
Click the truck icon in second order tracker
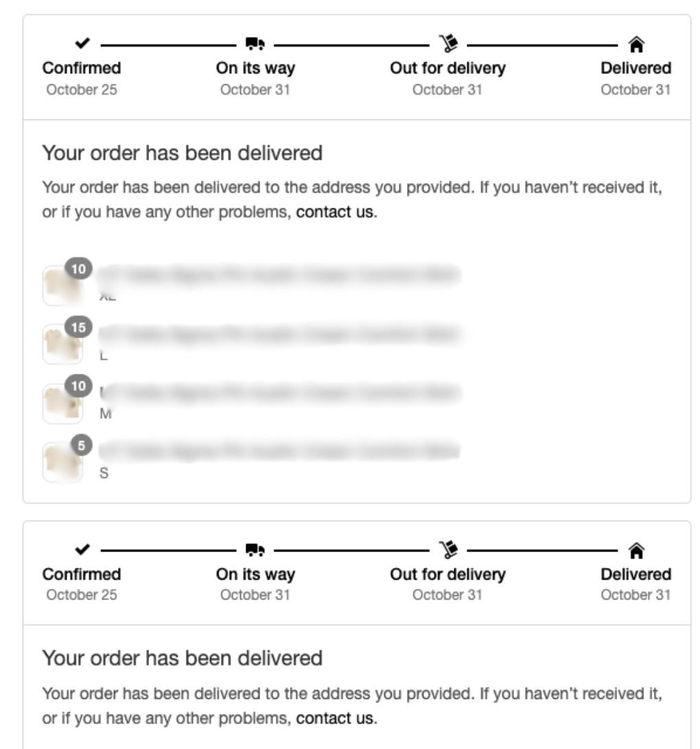coord(255,550)
